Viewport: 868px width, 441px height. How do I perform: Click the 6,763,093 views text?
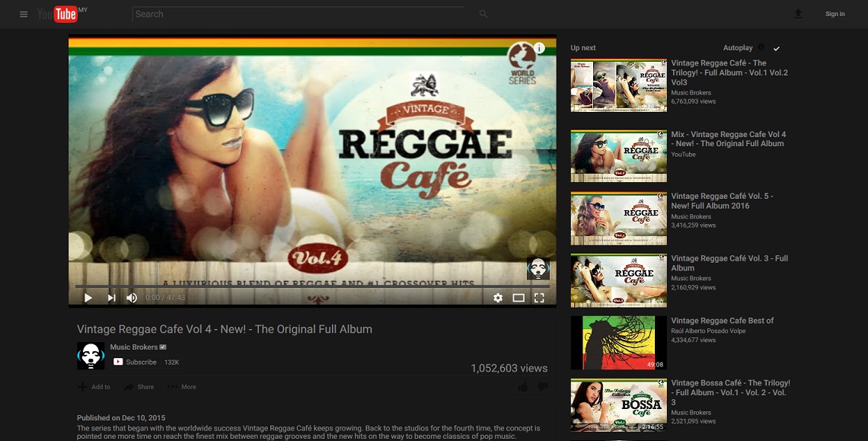click(x=693, y=101)
